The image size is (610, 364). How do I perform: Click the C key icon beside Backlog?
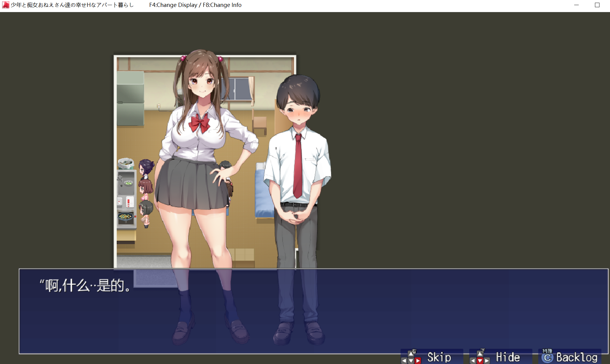[547, 357]
